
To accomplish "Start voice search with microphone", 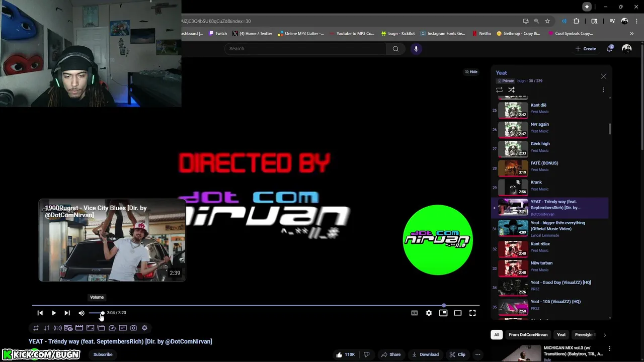I will (416, 49).
